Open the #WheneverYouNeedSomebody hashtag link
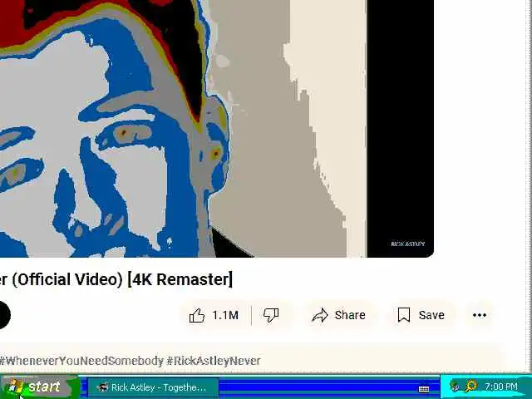This screenshot has width=532, height=399. [x=81, y=361]
